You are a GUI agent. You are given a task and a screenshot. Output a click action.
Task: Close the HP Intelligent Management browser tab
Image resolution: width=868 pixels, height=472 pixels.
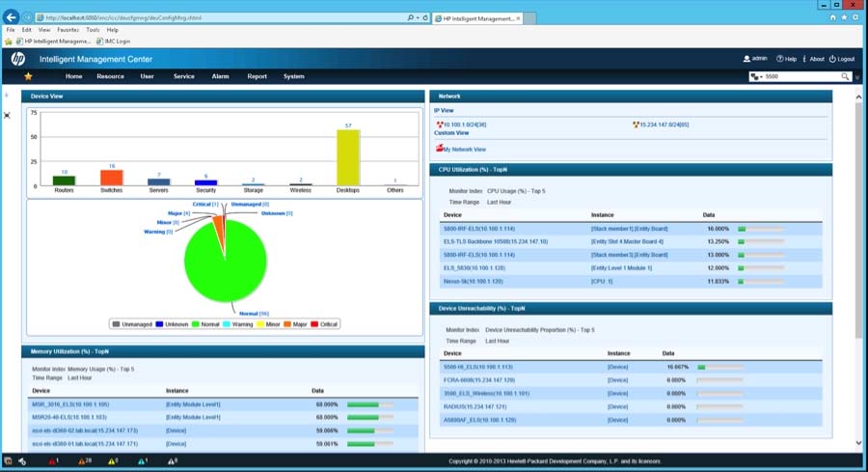click(x=518, y=18)
